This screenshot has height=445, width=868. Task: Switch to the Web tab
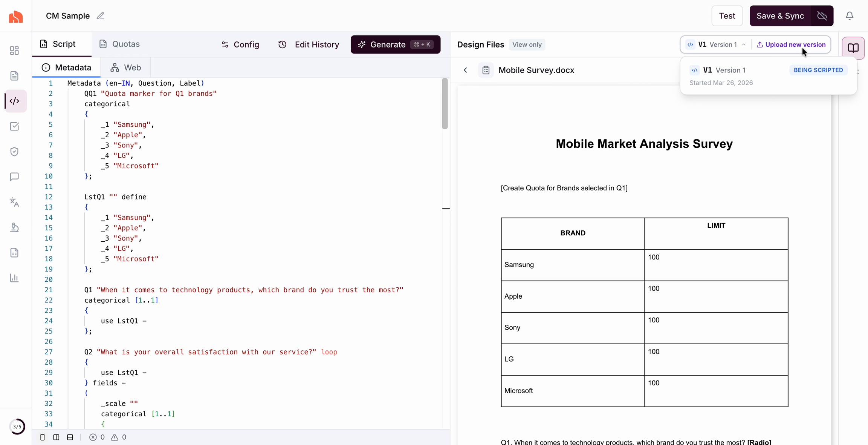126,68
